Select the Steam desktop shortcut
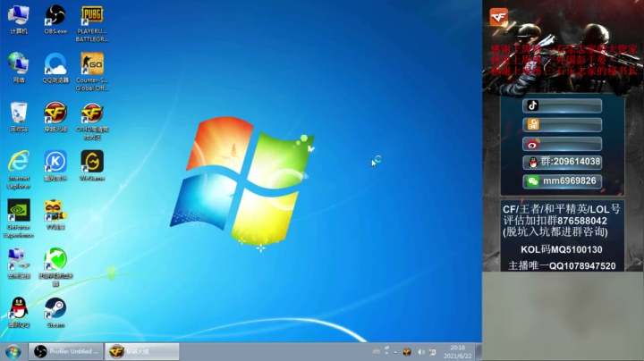644x361 pixels. tap(55, 313)
